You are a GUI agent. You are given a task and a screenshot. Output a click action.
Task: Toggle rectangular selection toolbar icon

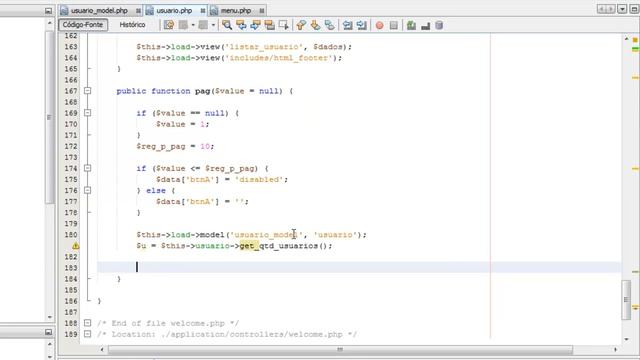pos(284,25)
